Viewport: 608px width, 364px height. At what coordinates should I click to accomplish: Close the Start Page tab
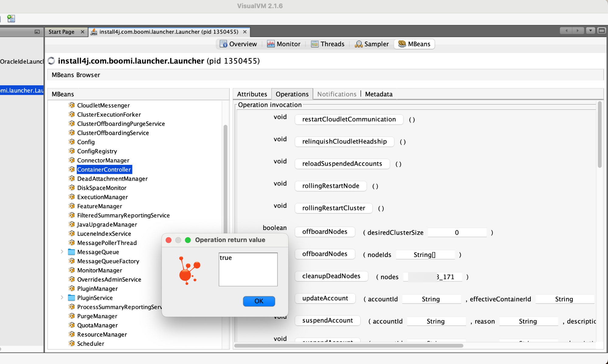(x=82, y=32)
